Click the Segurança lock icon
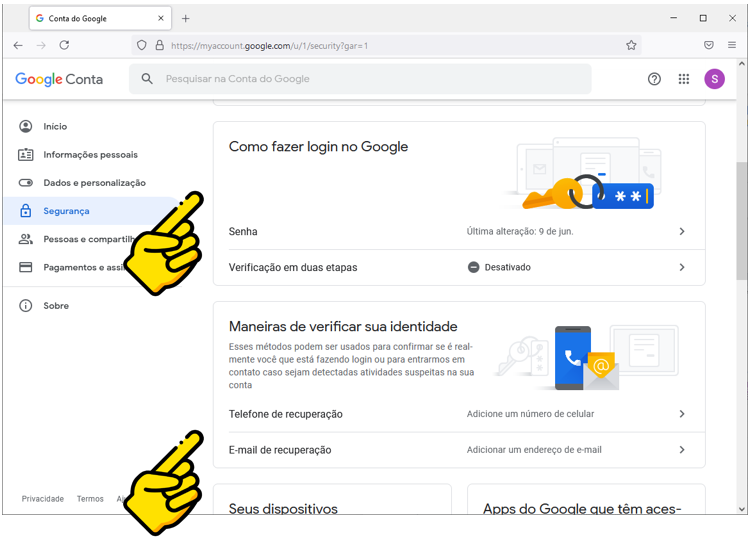Screen dimensions: 750x542 pos(25,210)
